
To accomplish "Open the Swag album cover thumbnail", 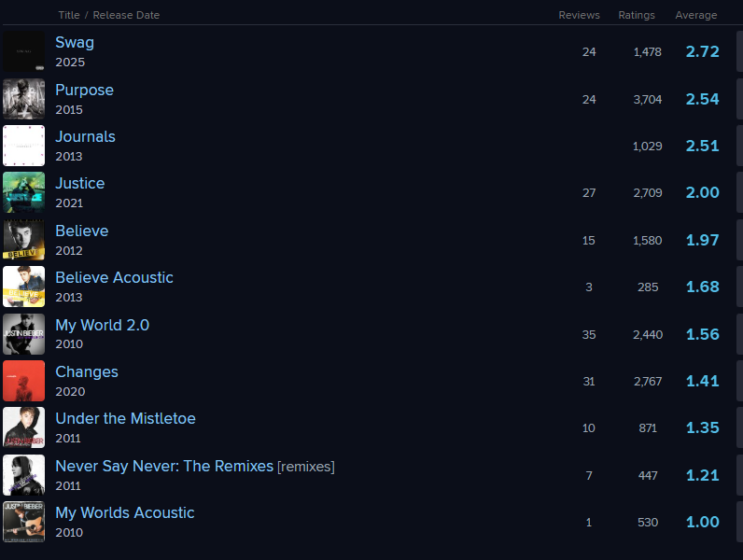I will point(23,51).
